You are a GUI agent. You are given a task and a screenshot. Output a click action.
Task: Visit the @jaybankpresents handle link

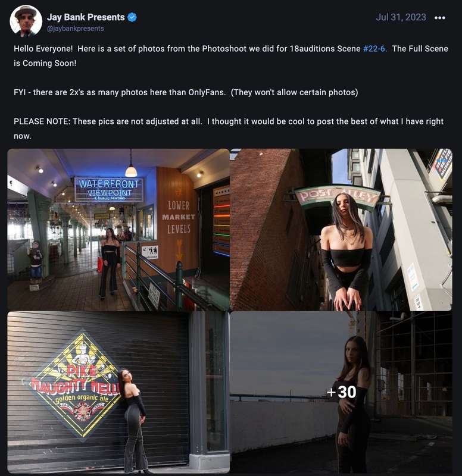point(76,29)
